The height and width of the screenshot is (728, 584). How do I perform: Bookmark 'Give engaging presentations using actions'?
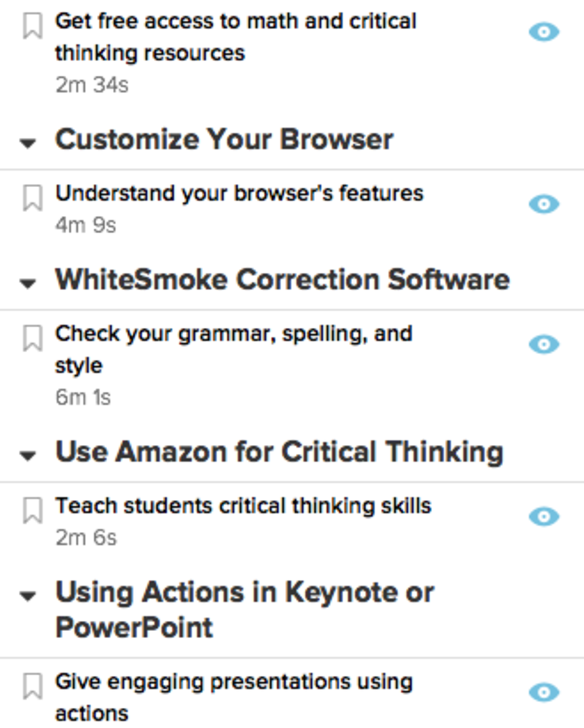tap(33, 686)
